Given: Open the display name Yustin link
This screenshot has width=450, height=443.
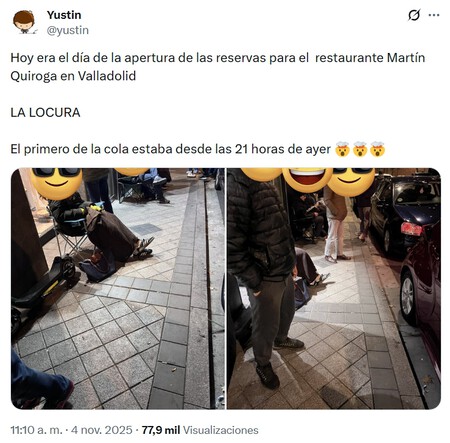Looking at the screenshot, I should (64, 15).
